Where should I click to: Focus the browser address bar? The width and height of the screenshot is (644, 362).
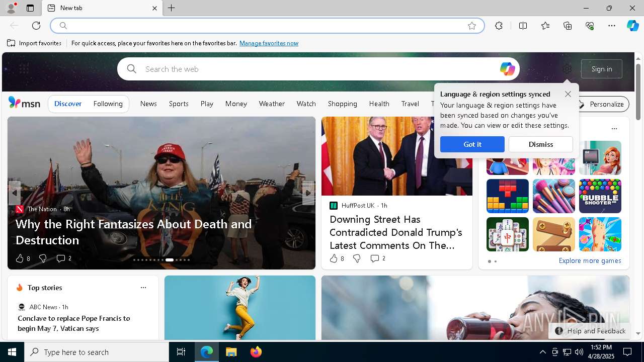point(267,26)
